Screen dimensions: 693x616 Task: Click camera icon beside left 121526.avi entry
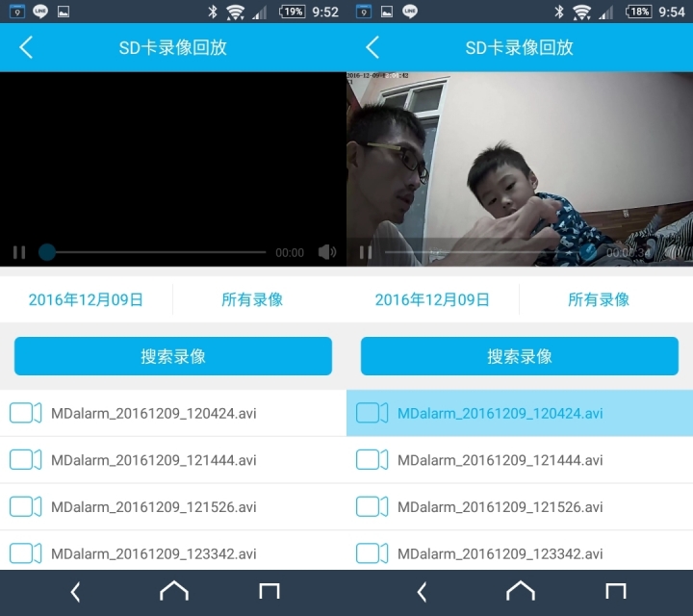[x=26, y=507]
